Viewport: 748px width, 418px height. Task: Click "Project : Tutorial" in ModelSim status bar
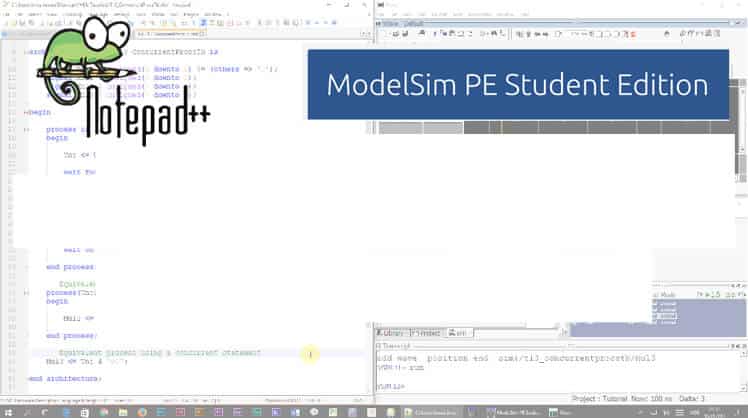pyautogui.click(x=598, y=398)
